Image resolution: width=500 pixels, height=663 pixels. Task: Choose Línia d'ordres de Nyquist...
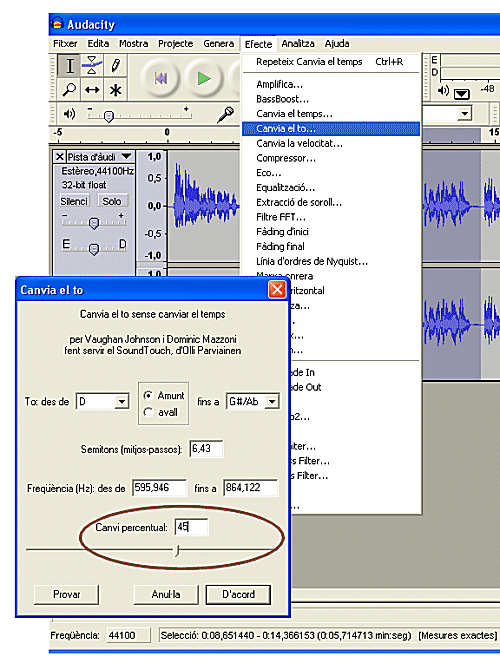[331, 261]
